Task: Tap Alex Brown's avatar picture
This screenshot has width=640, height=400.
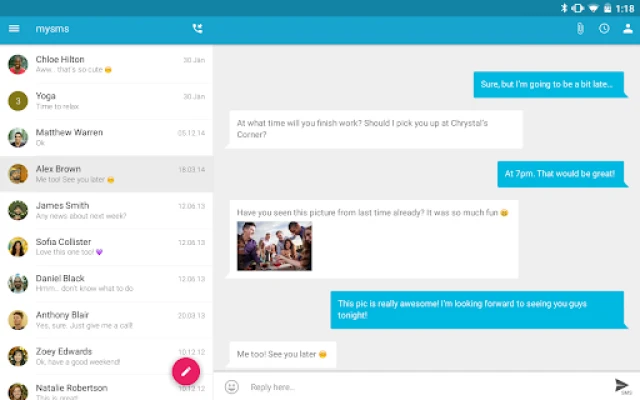Action: pyautogui.click(x=18, y=174)
